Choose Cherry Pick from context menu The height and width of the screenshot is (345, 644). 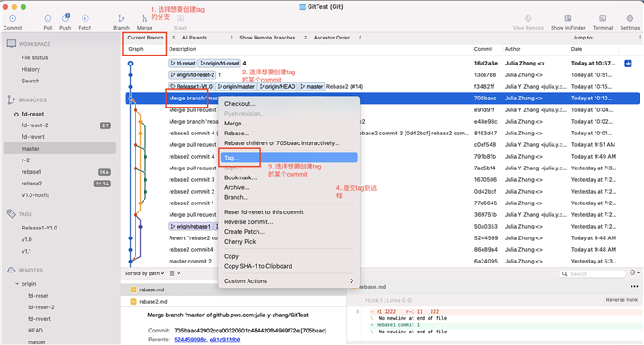click(239, 242)
